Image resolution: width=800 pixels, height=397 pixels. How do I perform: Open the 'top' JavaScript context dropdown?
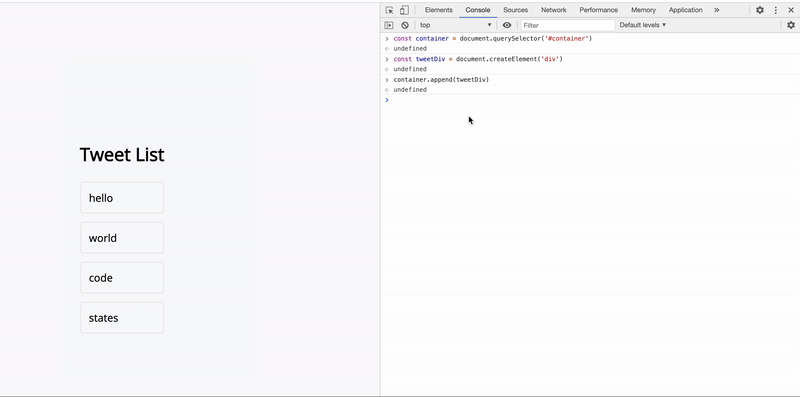coord(456,25)
